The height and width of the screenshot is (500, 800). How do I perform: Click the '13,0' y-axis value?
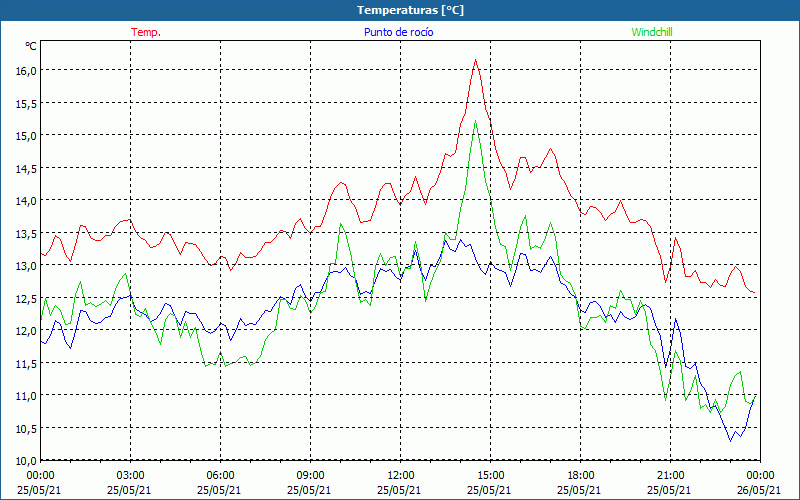pyautogui.click(x=27, y=266)
